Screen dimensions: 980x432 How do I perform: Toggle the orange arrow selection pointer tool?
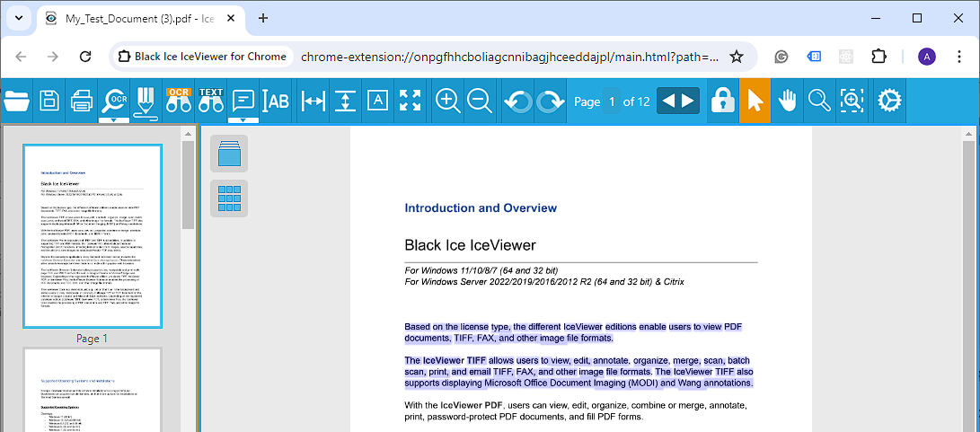[755, 101]
